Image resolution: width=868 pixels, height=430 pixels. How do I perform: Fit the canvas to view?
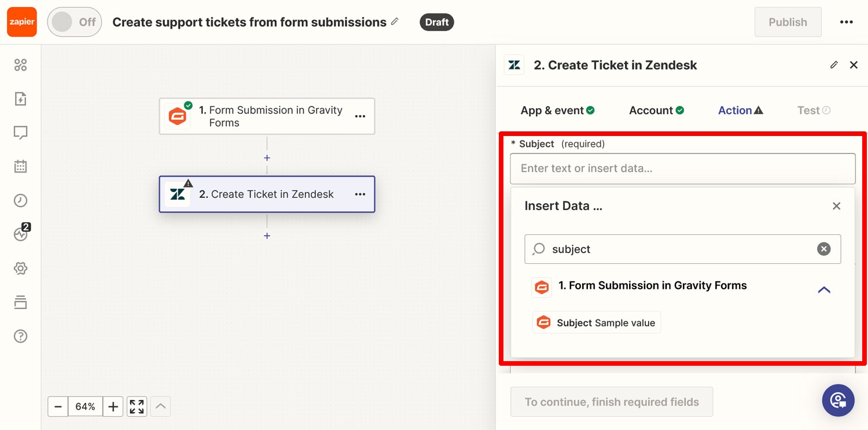click(137, 407)
